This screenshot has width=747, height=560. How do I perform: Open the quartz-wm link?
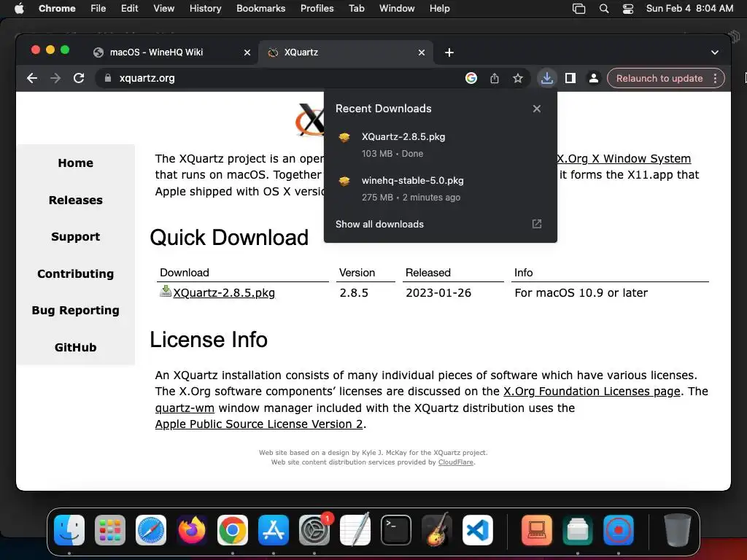click(x=185, y=408)
